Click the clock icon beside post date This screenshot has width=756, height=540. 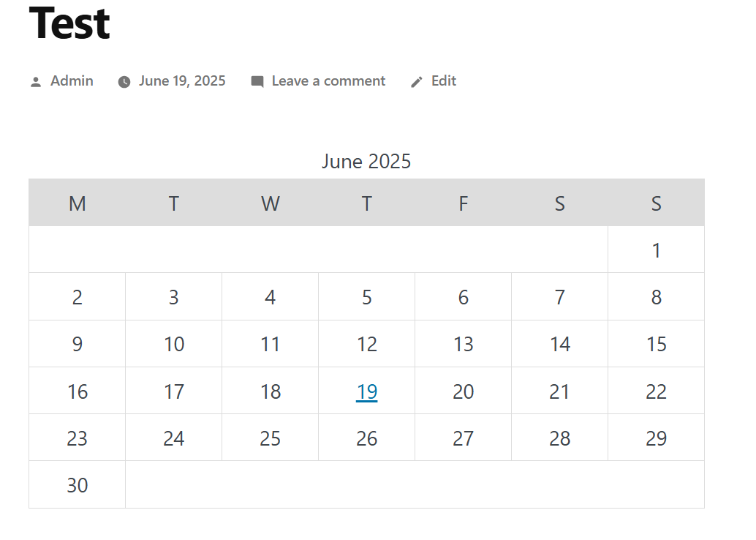point(124,82)
